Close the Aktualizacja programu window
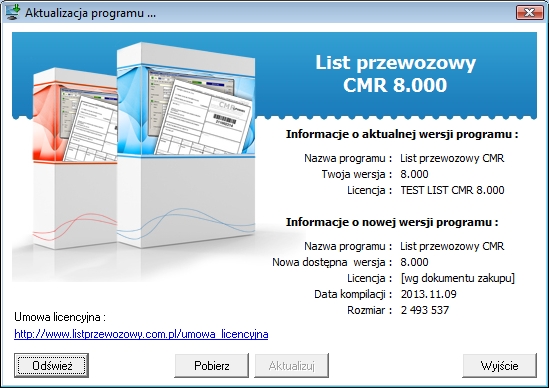The height and width of the screenshot is (388, 549). (530, 13)
